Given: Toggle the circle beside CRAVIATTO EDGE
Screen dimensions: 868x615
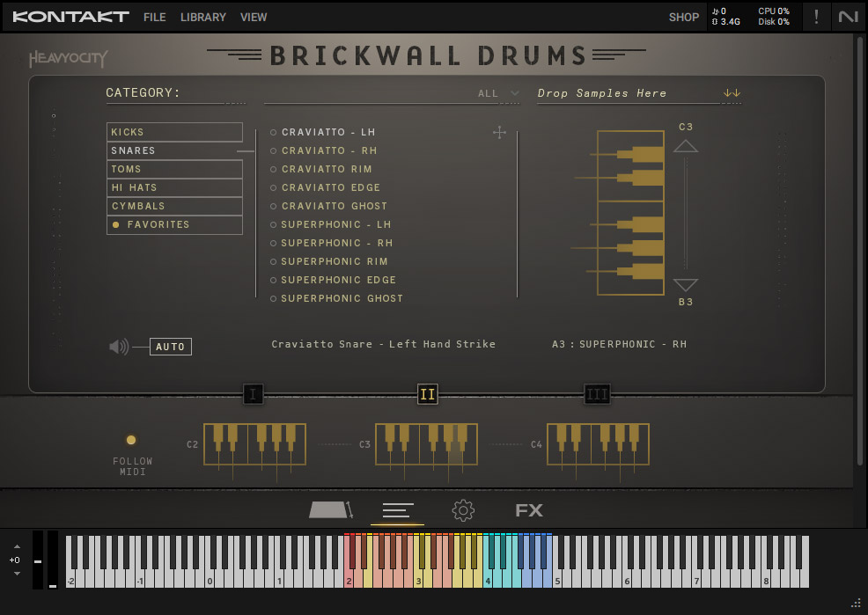Looking at the screenshot, I should pyautogui.click(x=273, y=188).
